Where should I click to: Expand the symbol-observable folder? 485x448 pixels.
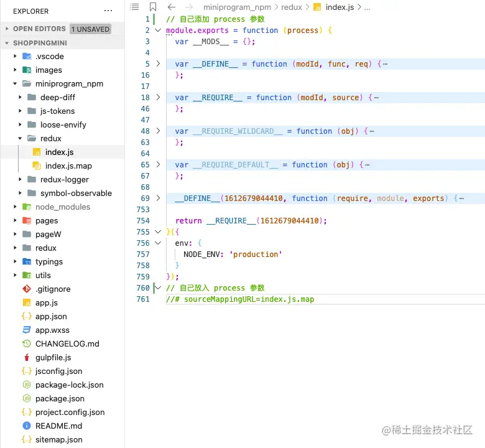[x=20, y=193]
